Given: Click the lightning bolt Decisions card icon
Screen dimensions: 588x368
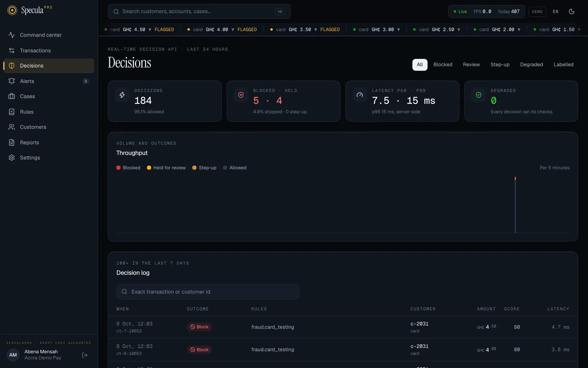Looking at the screenshot, I should click(x=122, y=95).
